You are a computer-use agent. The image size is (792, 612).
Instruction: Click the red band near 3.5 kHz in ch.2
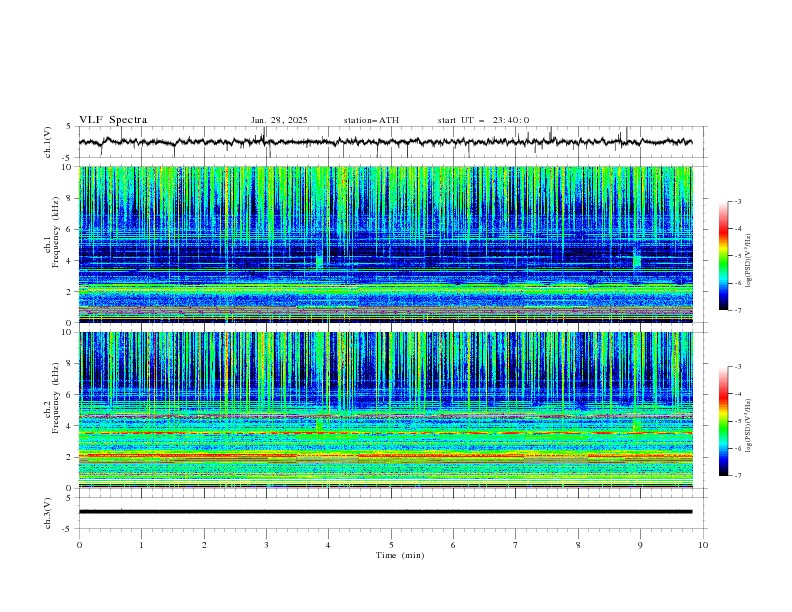click(386, 433)
